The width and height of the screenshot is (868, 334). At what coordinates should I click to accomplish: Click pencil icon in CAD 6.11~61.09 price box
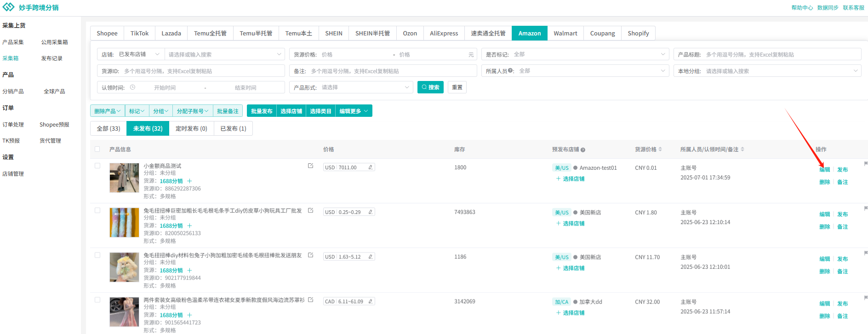pos(371,301)
